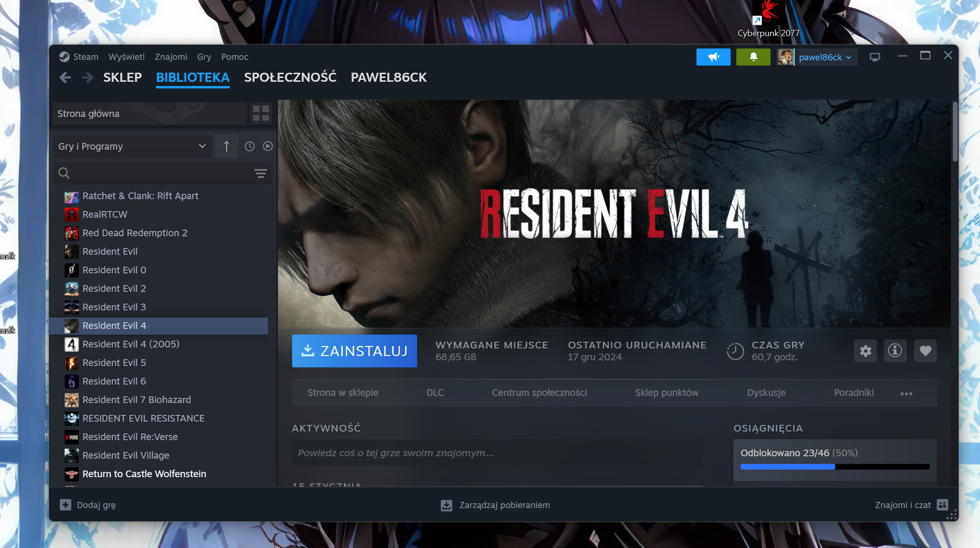Click the game info icon

point(895,351)
